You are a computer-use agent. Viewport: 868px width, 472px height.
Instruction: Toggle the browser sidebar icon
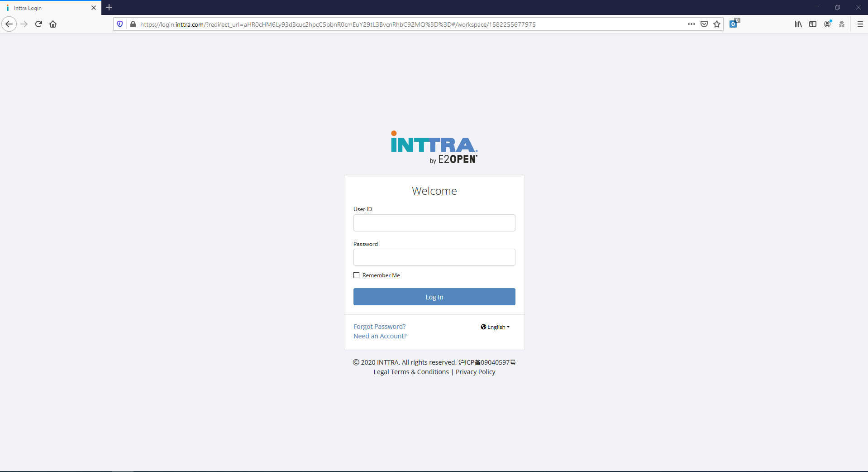coord(813,24)
